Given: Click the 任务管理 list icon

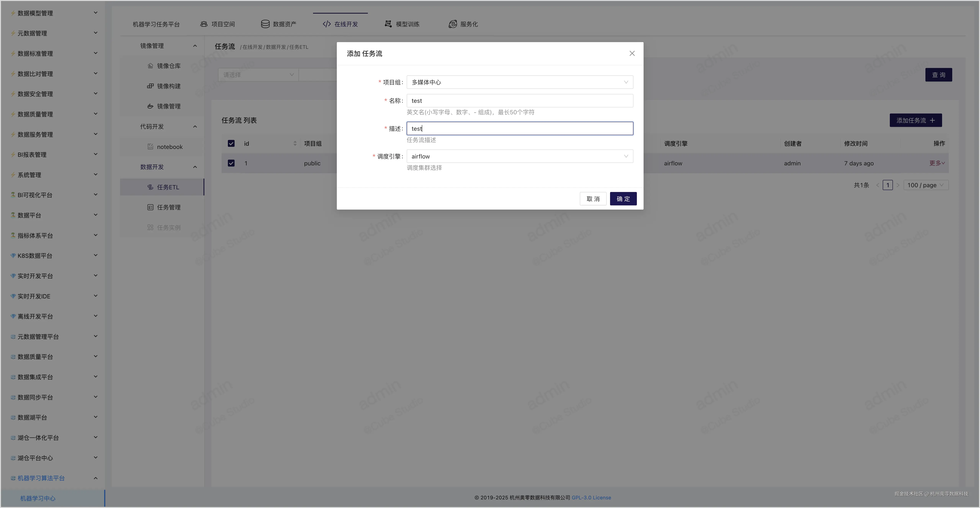Looking at the screenshot, I should [x=150, y=207].
